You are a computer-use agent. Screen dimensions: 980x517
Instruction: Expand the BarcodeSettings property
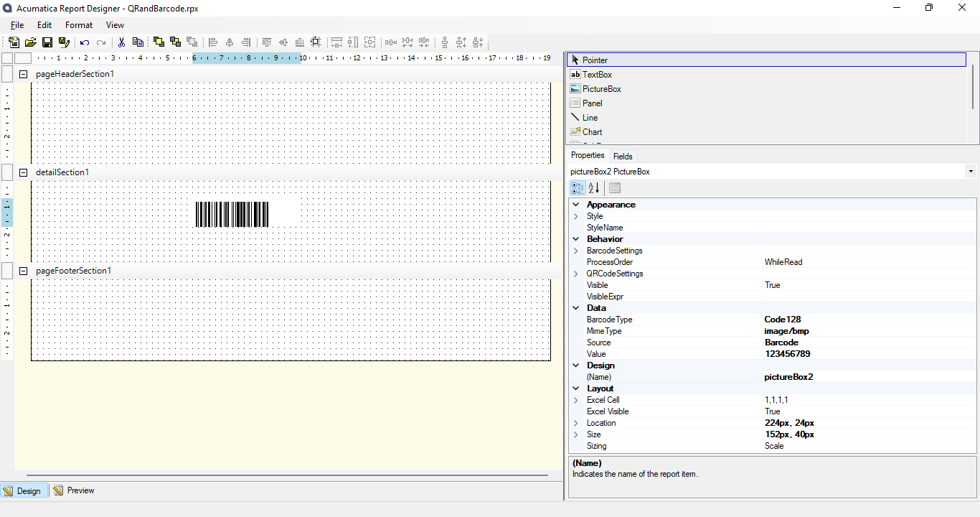click(x=575, y=251)
